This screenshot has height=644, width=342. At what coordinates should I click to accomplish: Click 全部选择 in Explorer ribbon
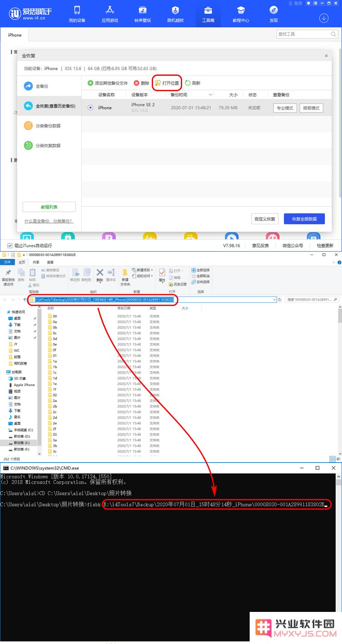(x=200, y=270)
